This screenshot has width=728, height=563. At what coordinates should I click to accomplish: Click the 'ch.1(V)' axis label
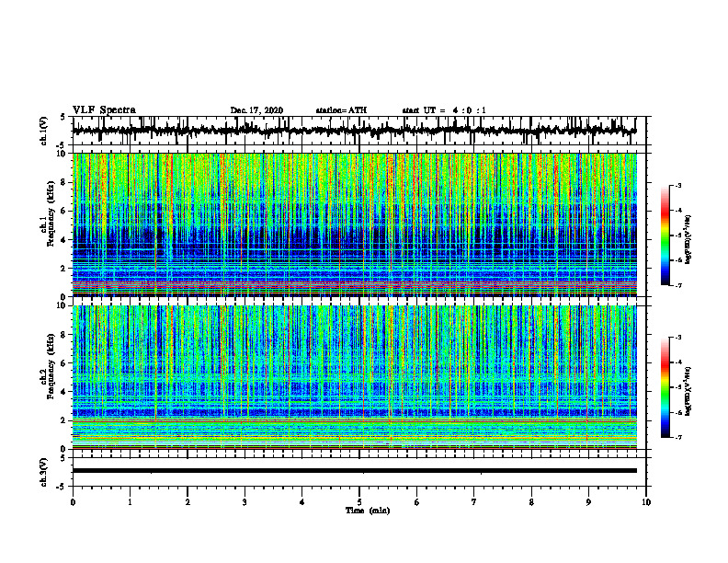click(x=44, y=131)
